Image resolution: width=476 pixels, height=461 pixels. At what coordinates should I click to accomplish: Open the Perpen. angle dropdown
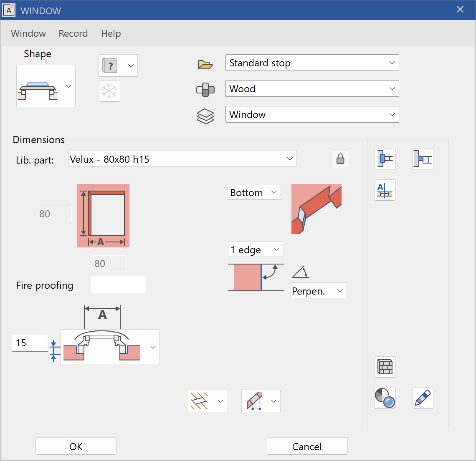(x=319, y=290)
